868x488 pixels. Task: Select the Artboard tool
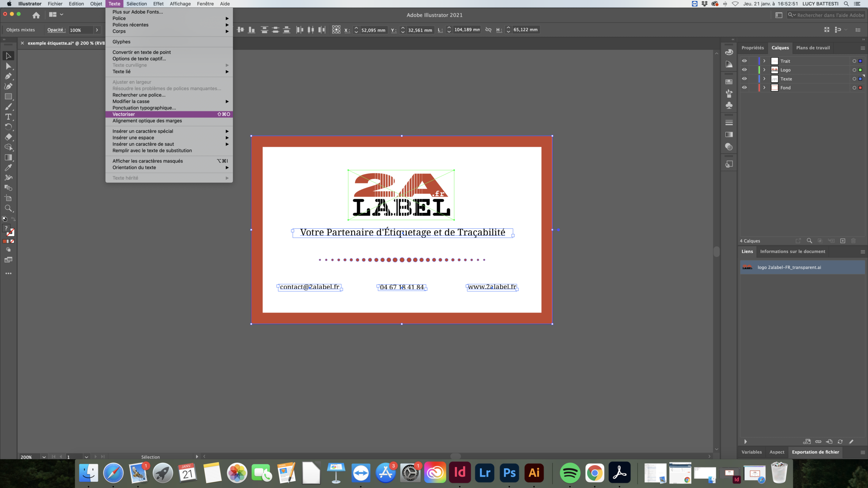click(8, 198)
